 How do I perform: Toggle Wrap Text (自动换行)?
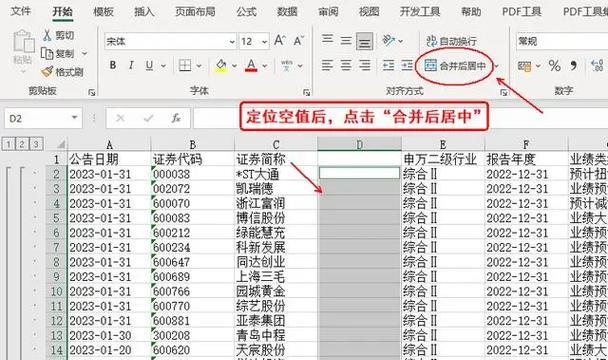coord(451,41)
